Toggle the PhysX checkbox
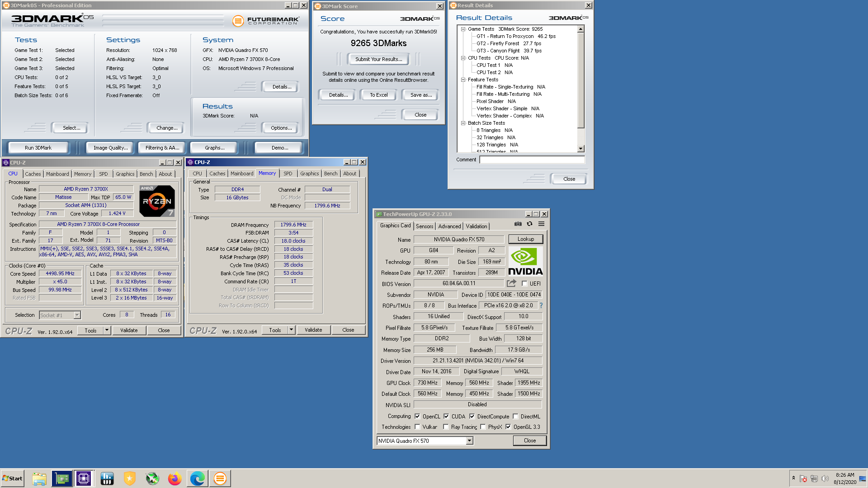Viewport: 868px width, 488px height. [x=483, y=427]
